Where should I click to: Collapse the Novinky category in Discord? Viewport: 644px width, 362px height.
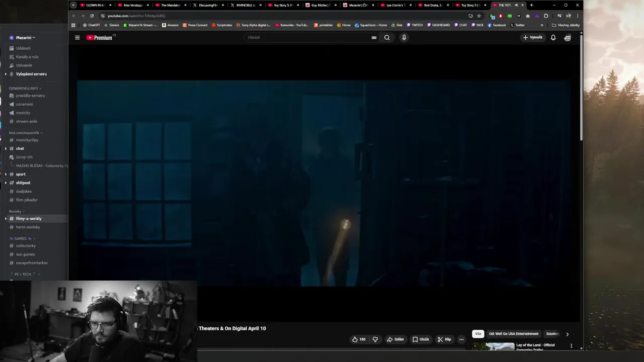tap(17, 212)
